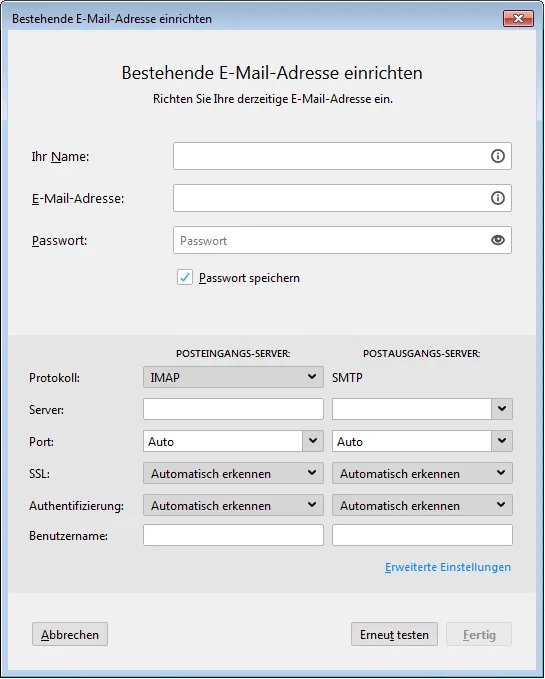Click the info icon in E-Mail-Adresse field
The image size is (545, 679).
(497, 198)
